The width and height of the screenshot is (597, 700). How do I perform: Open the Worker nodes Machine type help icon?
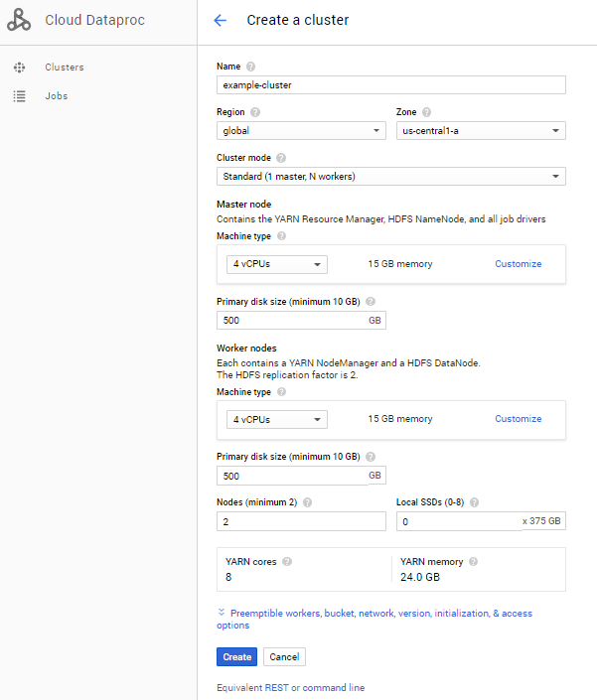tap(281, 391)
